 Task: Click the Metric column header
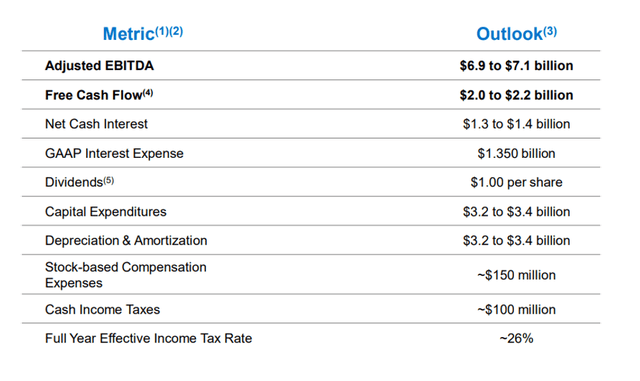coord(143,33)
